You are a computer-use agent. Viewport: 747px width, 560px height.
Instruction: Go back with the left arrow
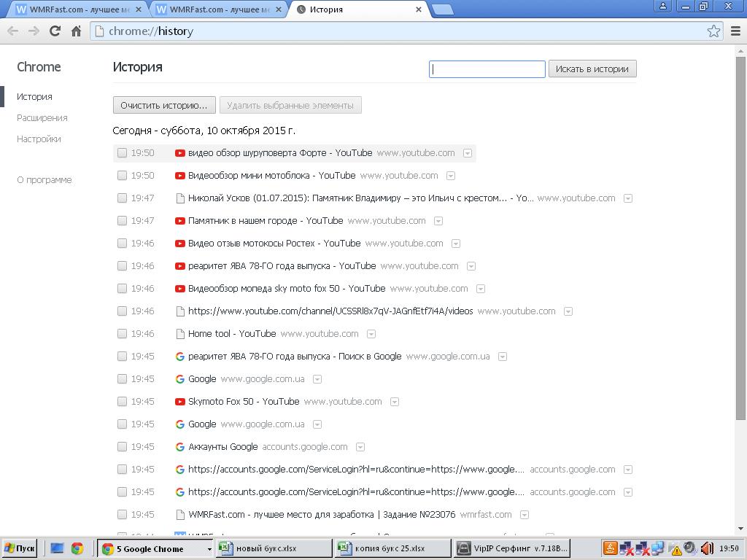(13, 31)
